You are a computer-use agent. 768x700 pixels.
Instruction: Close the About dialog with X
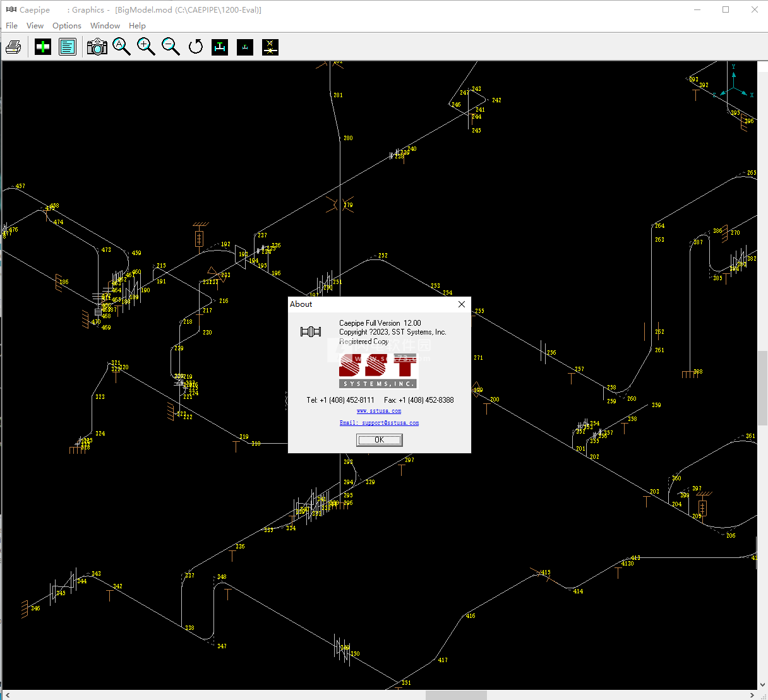(x=462, y=304)
